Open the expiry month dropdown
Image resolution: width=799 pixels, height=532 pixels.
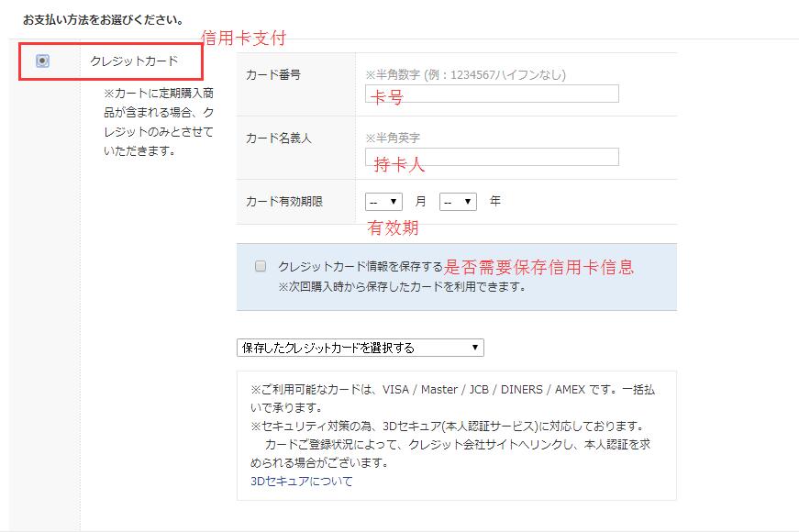[x=383, y=202]
